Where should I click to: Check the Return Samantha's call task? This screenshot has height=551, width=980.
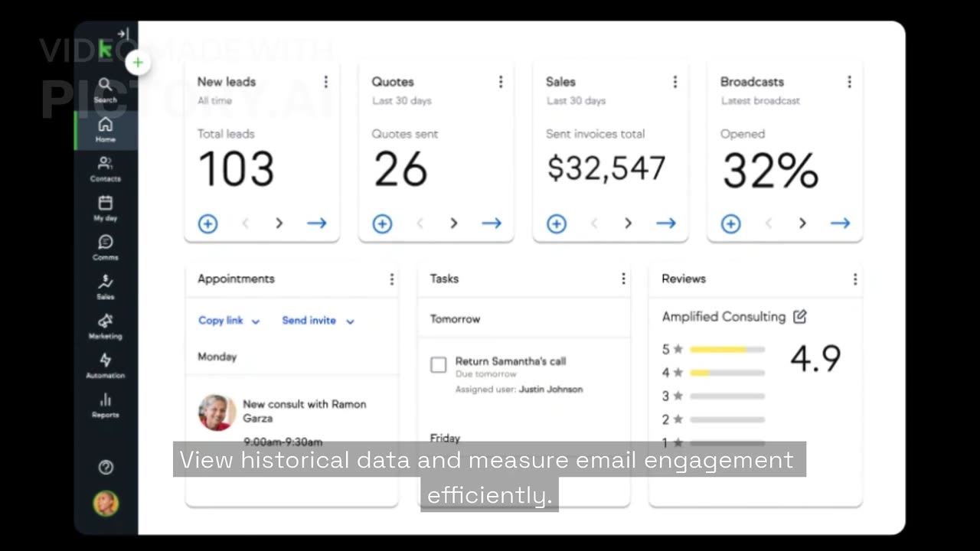[x=438, y=365]
